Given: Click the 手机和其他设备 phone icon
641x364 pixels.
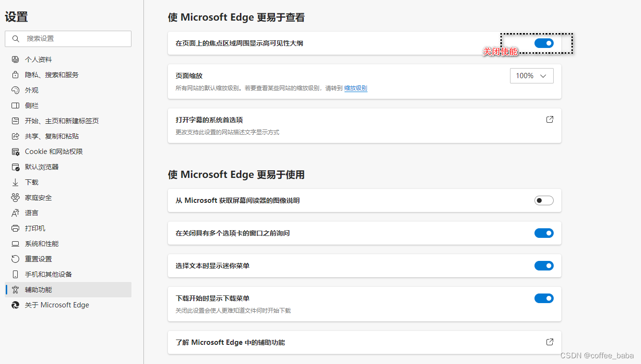Looking at the screenshot, I should point(15,274).
